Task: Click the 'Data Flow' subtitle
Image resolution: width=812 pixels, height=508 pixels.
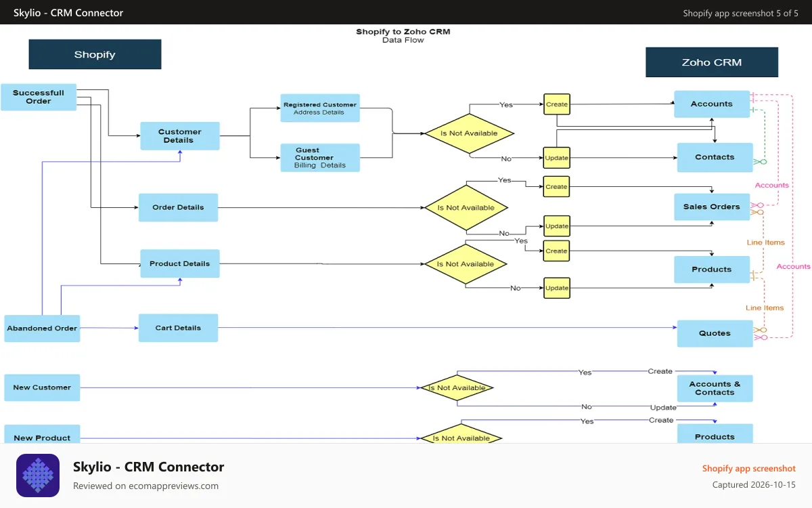Action: click(x=403, y=40)
